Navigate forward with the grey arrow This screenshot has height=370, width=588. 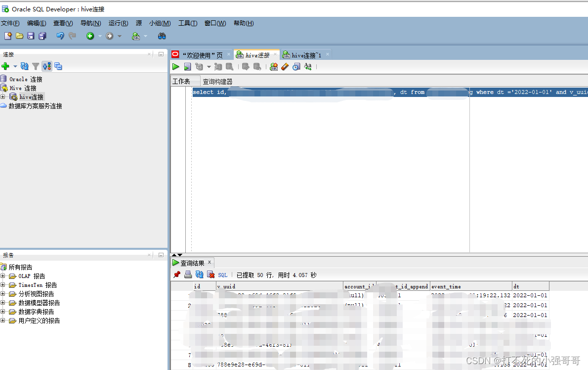point(110,36)
